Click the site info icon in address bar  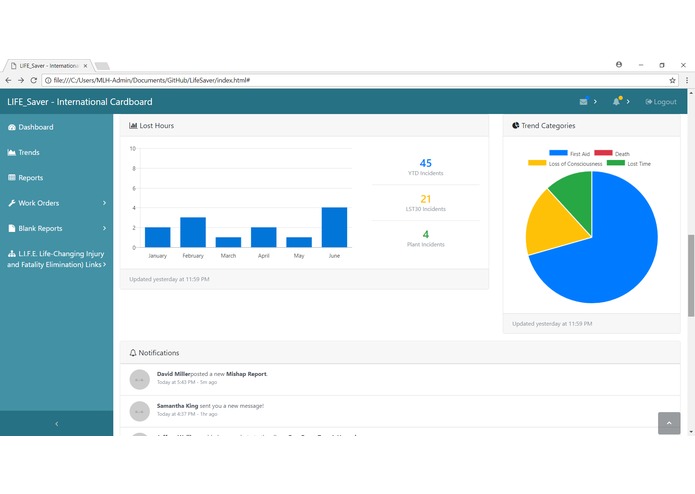point(48,80)
